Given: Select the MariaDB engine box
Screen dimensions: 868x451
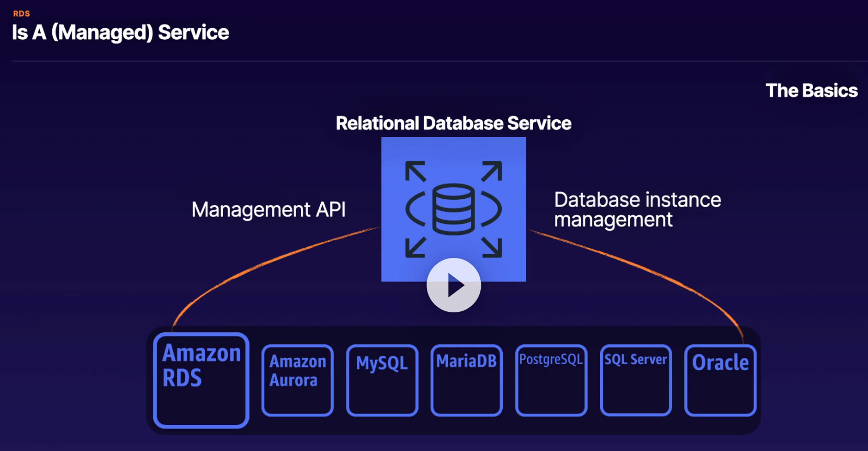Looking at the screenshot, I should 467,380.
